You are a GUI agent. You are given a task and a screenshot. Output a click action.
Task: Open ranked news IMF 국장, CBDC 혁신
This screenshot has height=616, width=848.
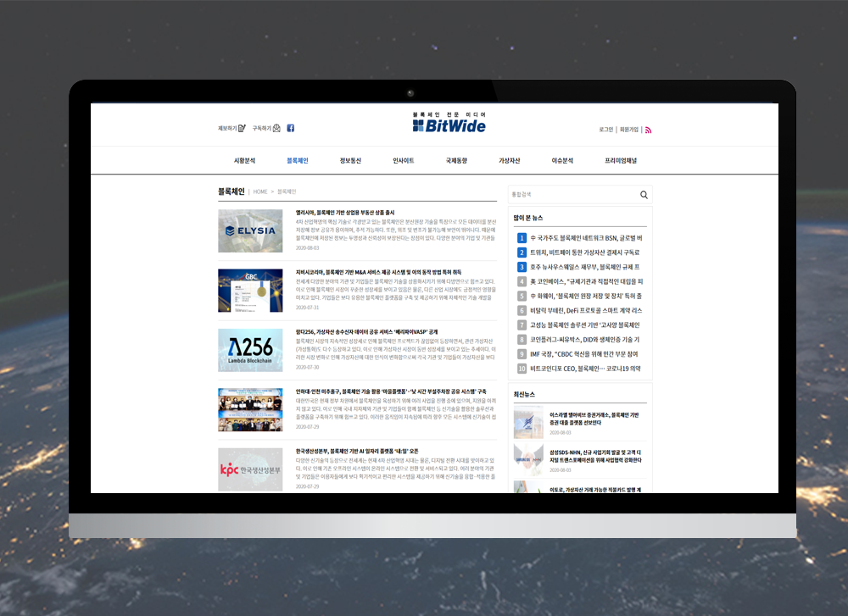coord(584,354)
